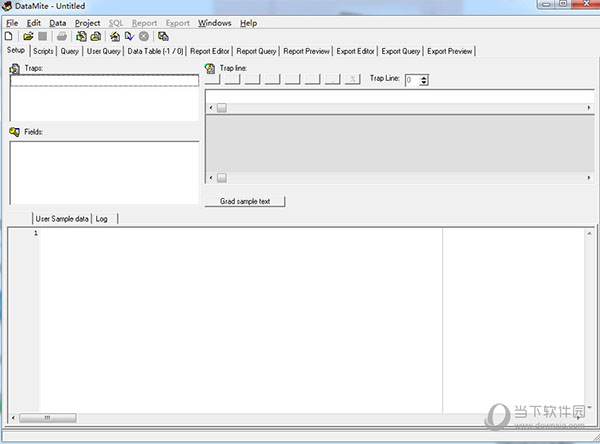600x444 pixels.
Task: Open the Windows menu
Action: point(215,23)
